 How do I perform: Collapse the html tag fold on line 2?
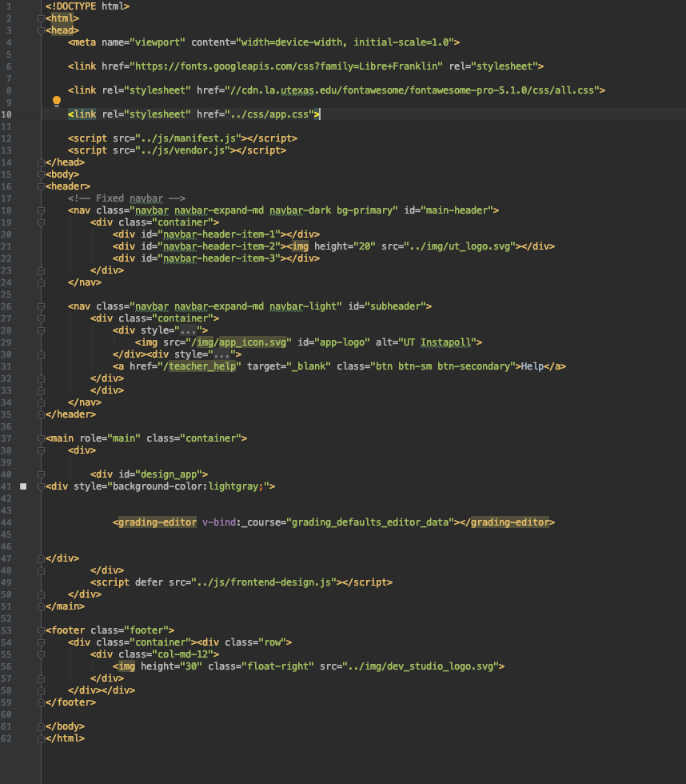pos(41,18)
